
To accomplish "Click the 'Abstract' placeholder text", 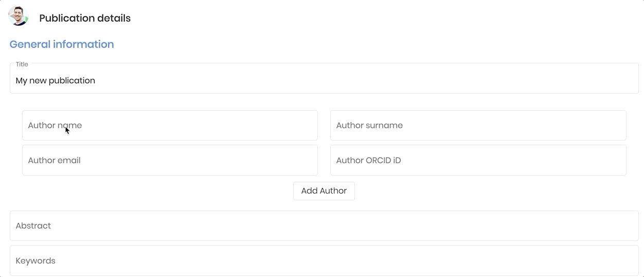I will pos(33,226).
